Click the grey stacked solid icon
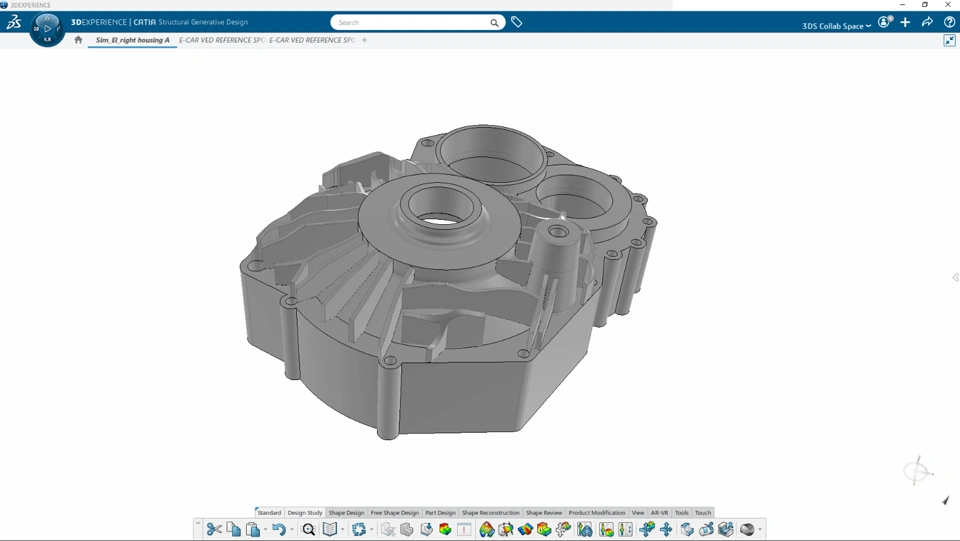Image resolution: width=960 pixels, height=541 pixels. (x=407, y=529)
